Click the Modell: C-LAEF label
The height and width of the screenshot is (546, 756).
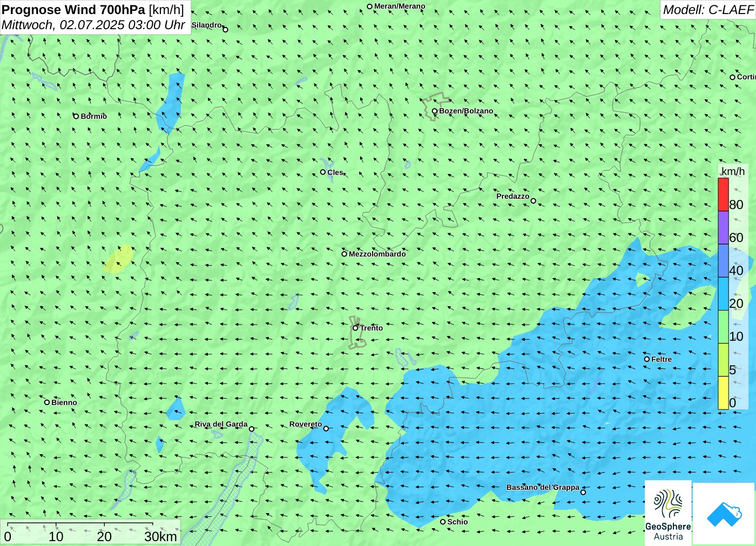point(707,10)
